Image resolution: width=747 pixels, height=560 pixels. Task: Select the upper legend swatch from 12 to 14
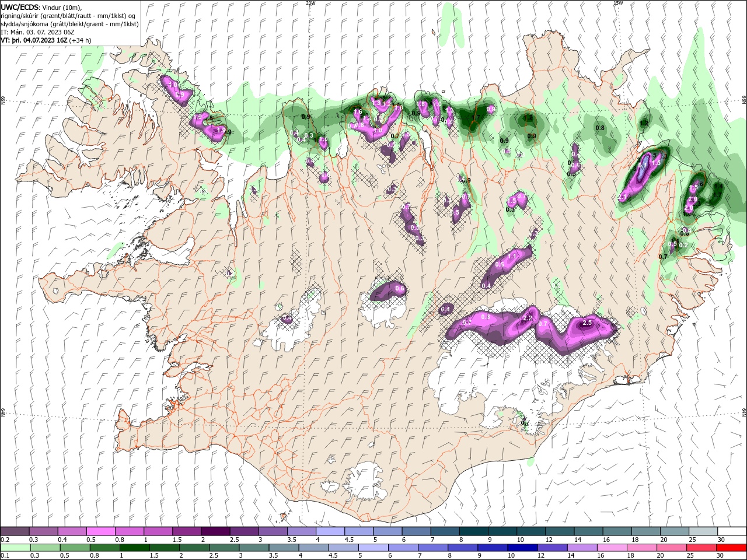tap(560, 531)
